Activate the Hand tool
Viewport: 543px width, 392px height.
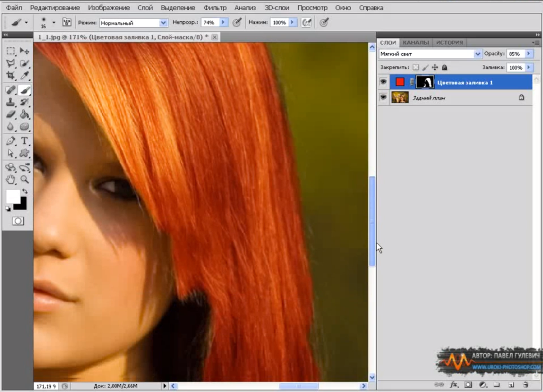pyautogui.click(x=11, y=180)
